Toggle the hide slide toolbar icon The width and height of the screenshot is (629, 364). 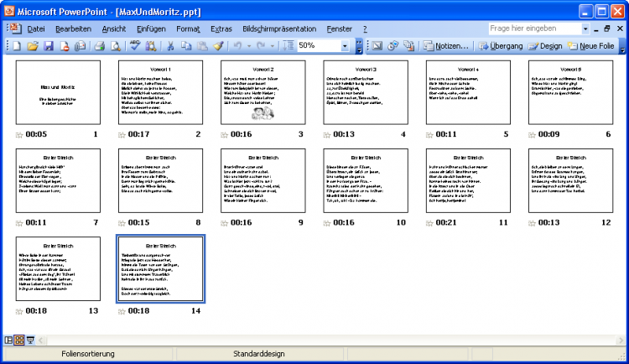point(377,45)
